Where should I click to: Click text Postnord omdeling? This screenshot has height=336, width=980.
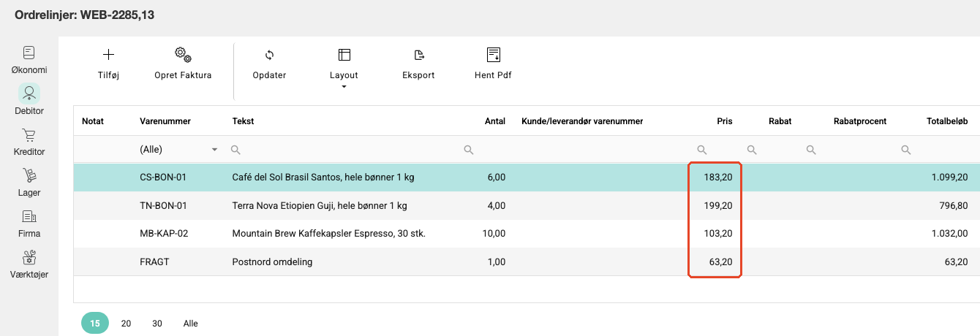click(272, 261)
